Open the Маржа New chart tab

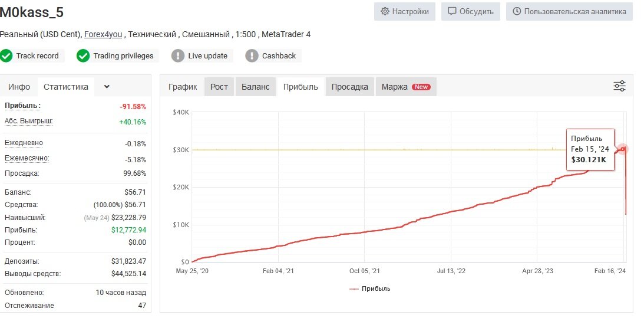(x=406, y=87)
